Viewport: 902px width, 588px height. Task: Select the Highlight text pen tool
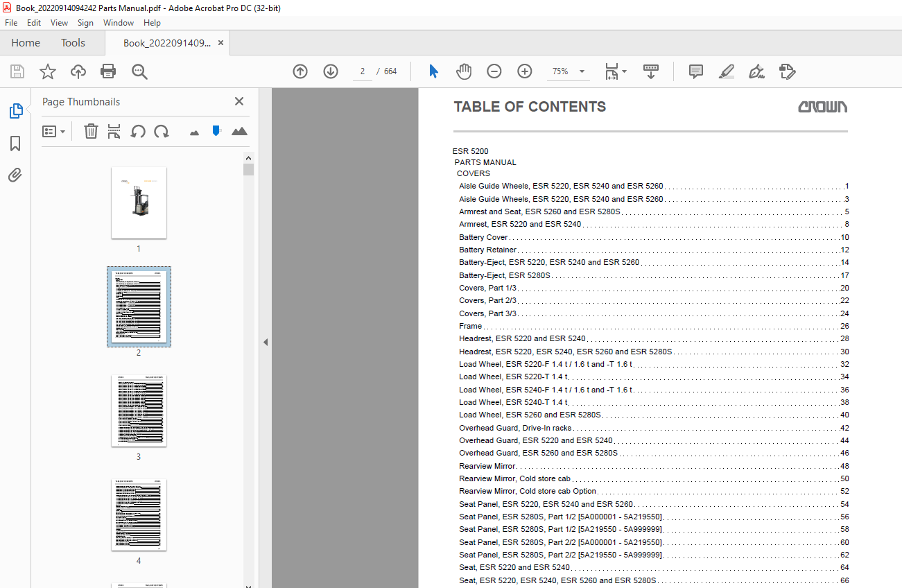pyautogui.click(x=727, y=71)
